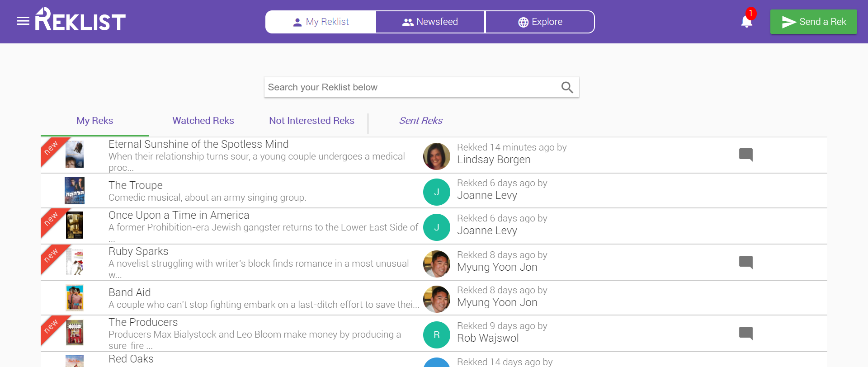Viewport: 868px width, 367px height.
Task: Click Joanne Levy's avatar beside The Troupe
Action: point(437,192)
